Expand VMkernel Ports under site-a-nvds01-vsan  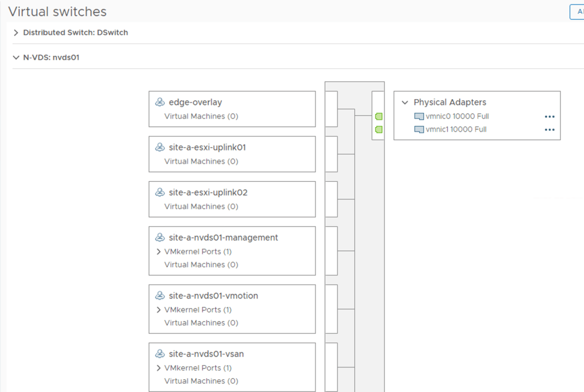pos(159,368)
